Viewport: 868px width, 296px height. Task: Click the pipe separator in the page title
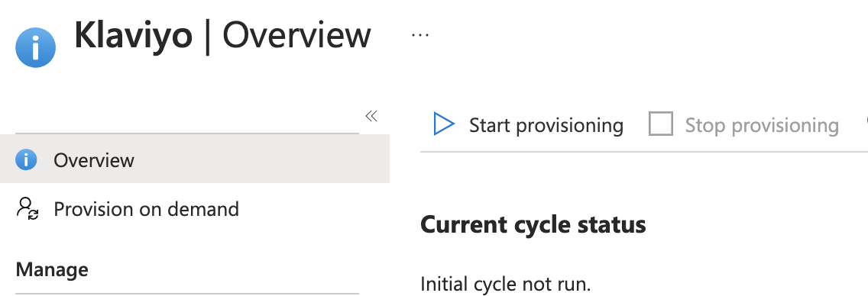(208, 37)
